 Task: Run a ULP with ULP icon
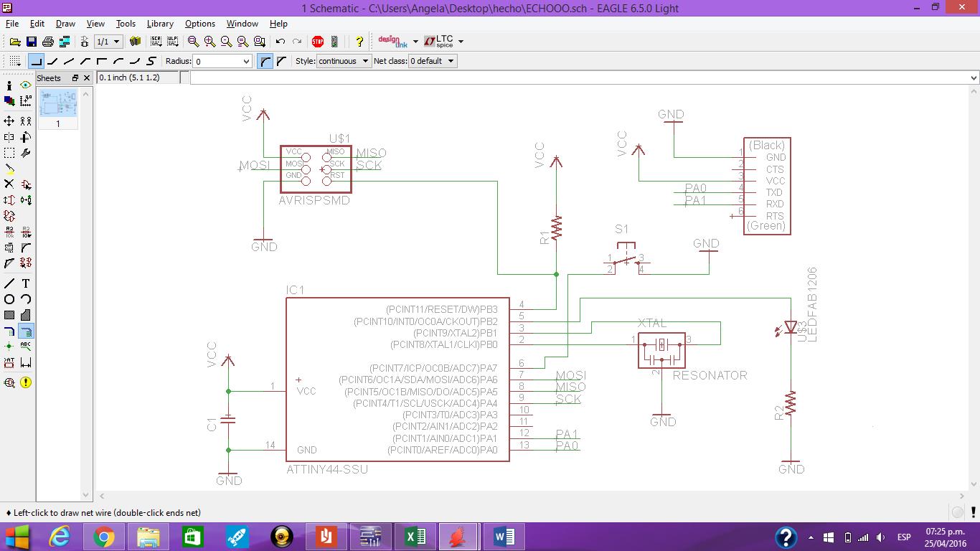172,42
